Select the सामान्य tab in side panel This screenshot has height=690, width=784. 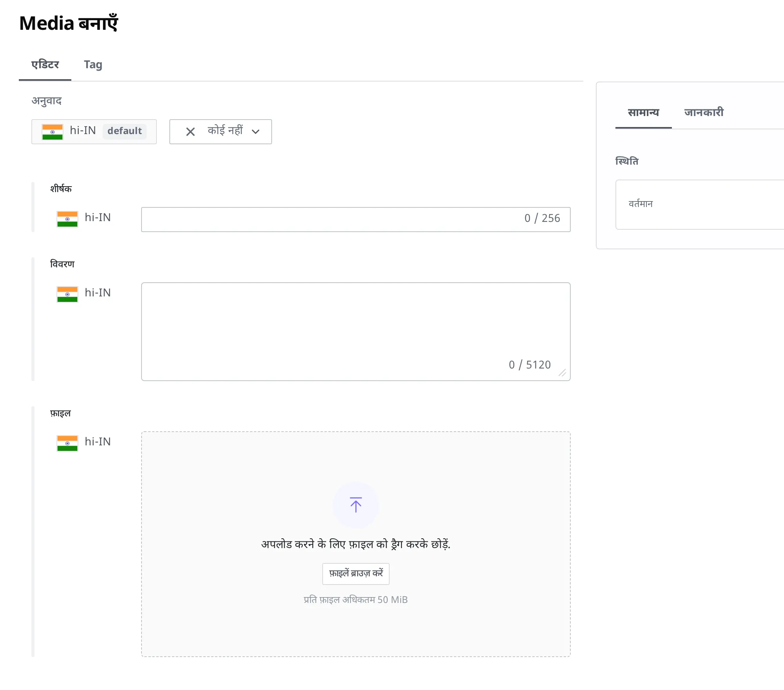[x=644, y=113]
